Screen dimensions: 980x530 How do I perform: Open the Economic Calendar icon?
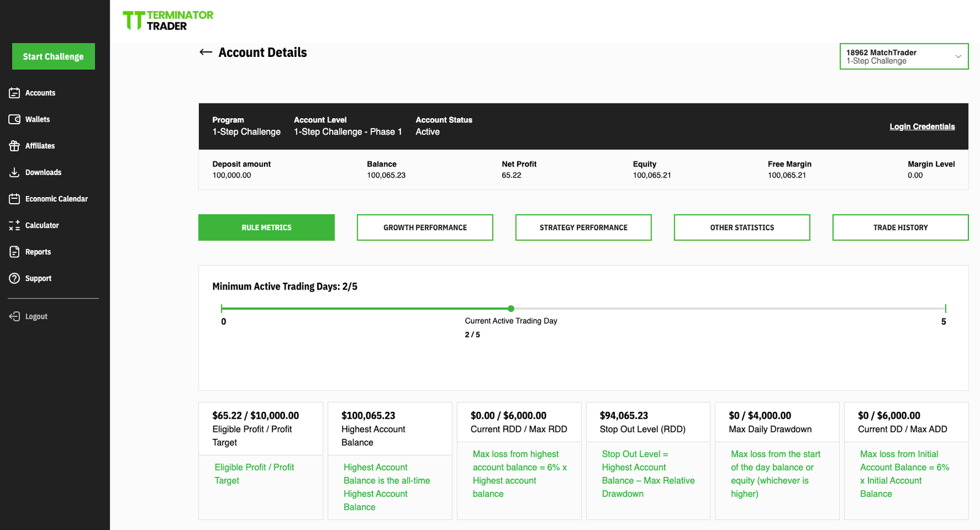[15, 199]
